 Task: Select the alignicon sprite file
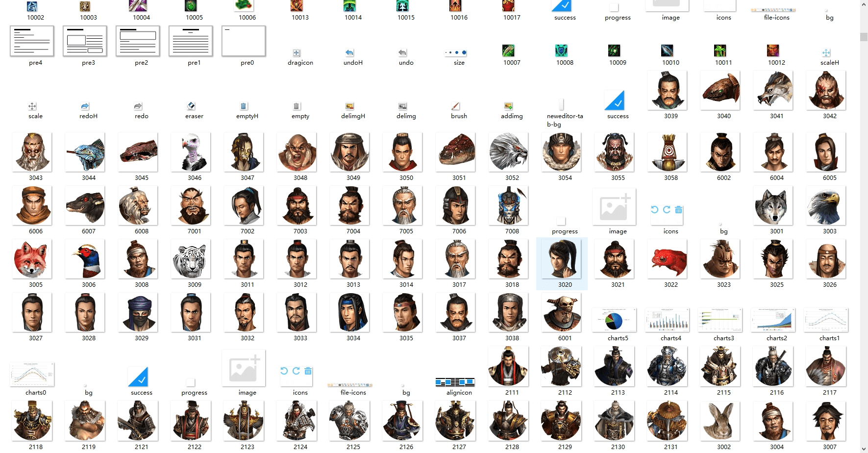pos(455,382)
